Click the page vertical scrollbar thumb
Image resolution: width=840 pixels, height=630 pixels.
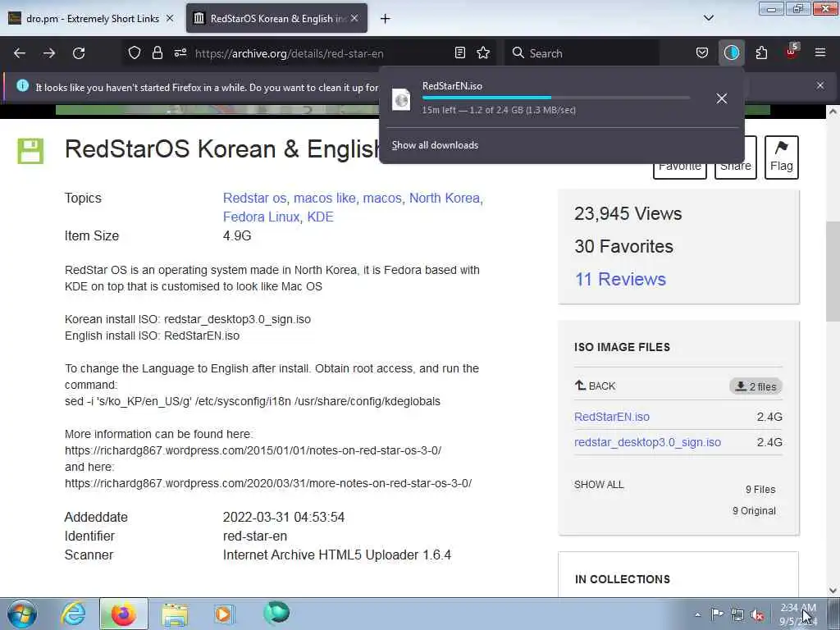pos(833,271)
